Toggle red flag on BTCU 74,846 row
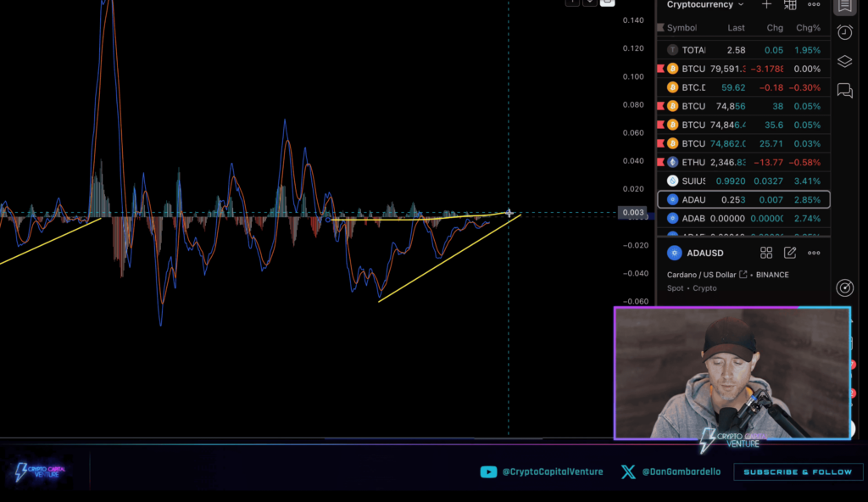The image size is (868, 502). pos(660,125)
